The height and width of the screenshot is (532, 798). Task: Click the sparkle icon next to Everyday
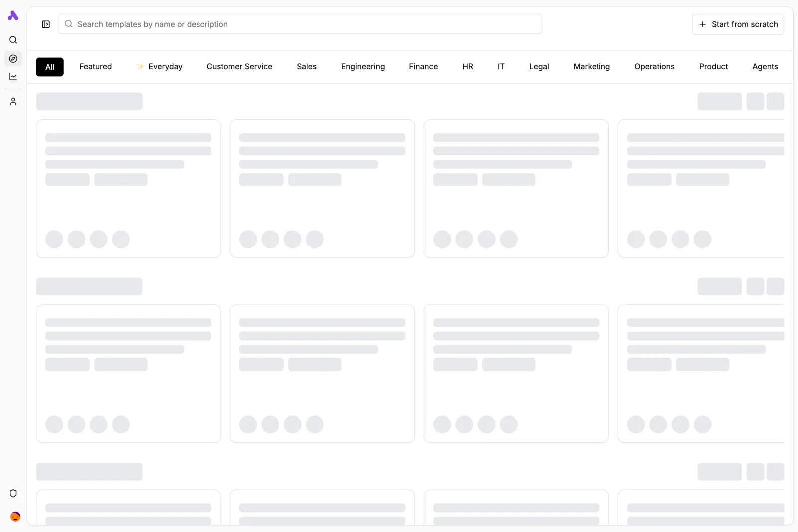pyautogui.click(x=140, y=66)
